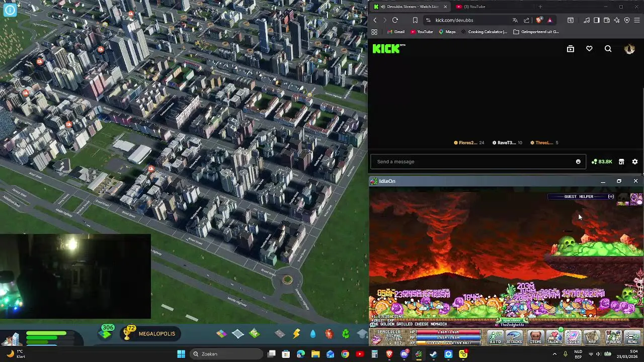The image size is (644, 362).
Task: Select the Signature buildings tool in Cities Skylines
Action: coord(255,334)
